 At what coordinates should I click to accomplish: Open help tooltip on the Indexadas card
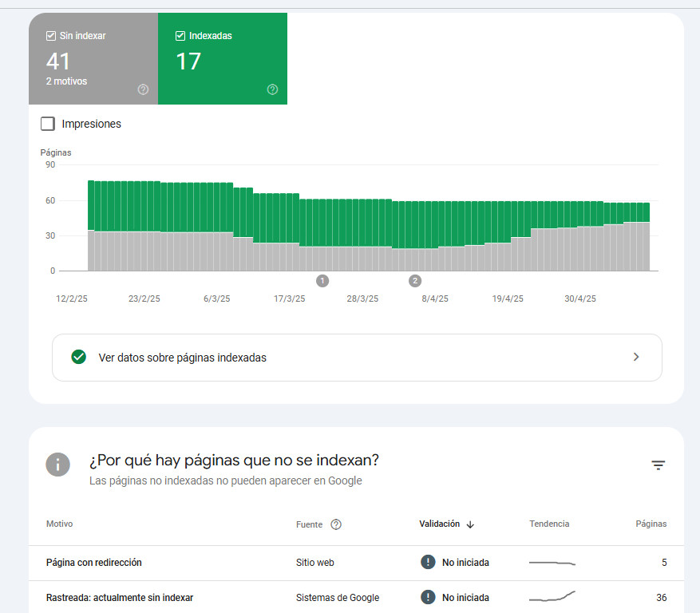click(272, 90)
